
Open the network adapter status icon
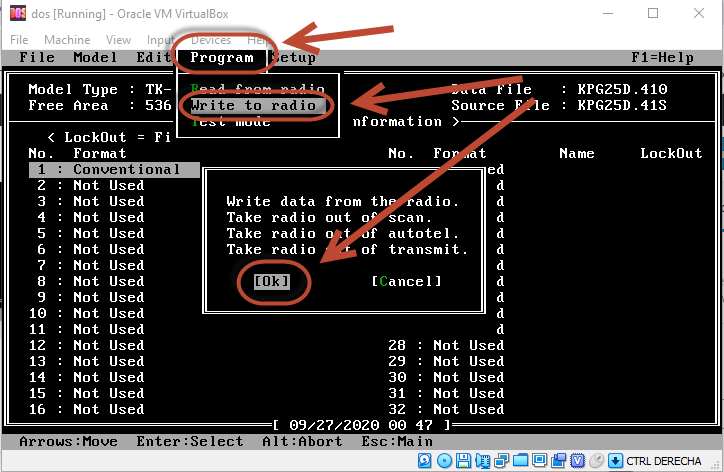[502, 461]
